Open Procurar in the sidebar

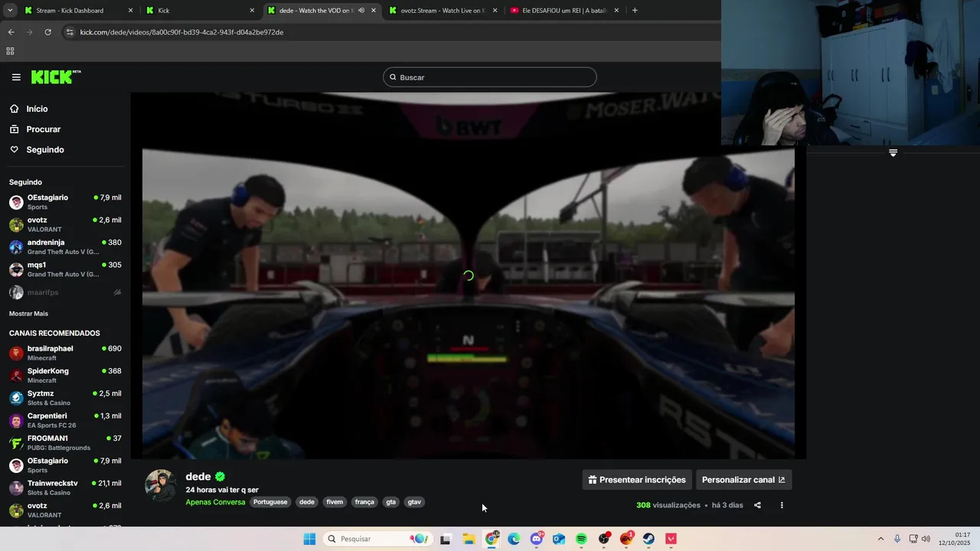point(43,129)
